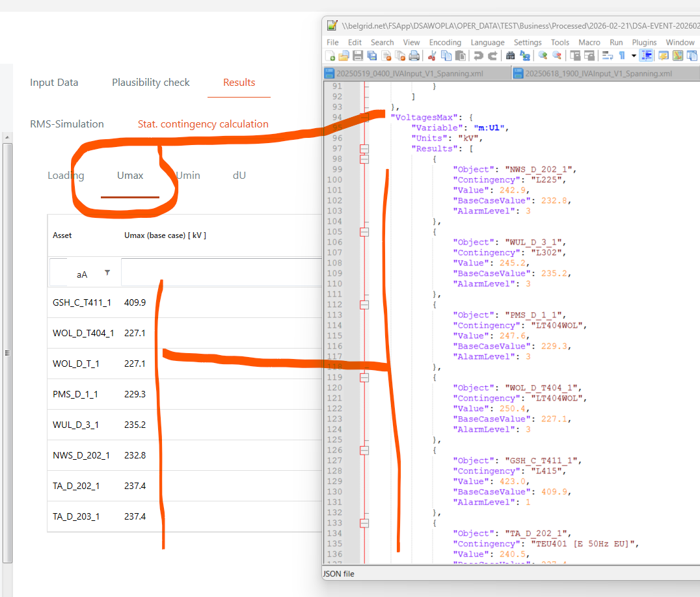Toggle the Word wrap toolbar button
Viewport: 700px width, 597px height.
click(x=608, y=56)
